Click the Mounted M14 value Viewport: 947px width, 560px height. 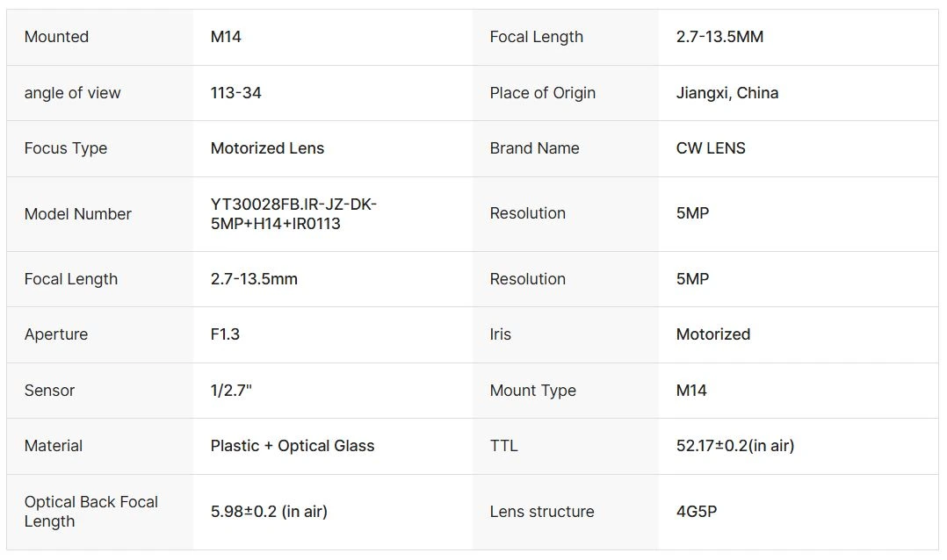pos(225,37)
